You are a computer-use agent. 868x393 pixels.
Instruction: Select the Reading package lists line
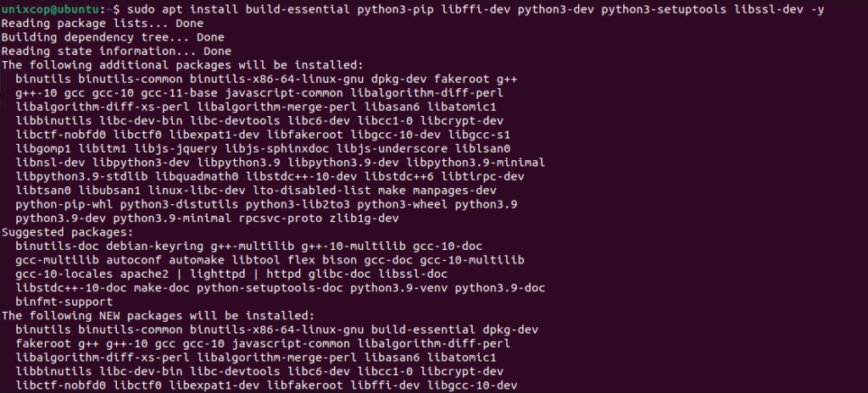click(x=103, y=23)
